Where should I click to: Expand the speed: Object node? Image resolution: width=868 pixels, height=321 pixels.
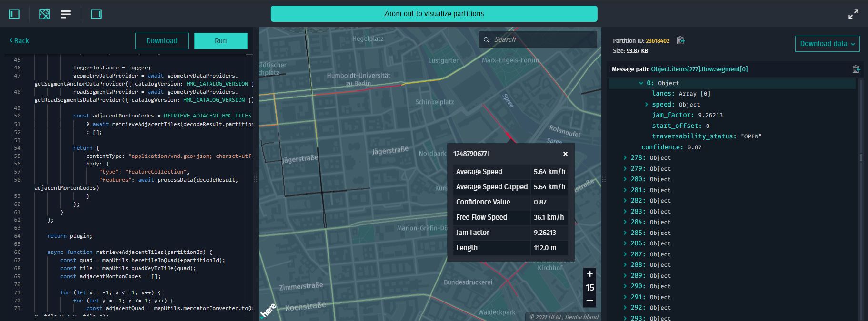pos(647,105)
